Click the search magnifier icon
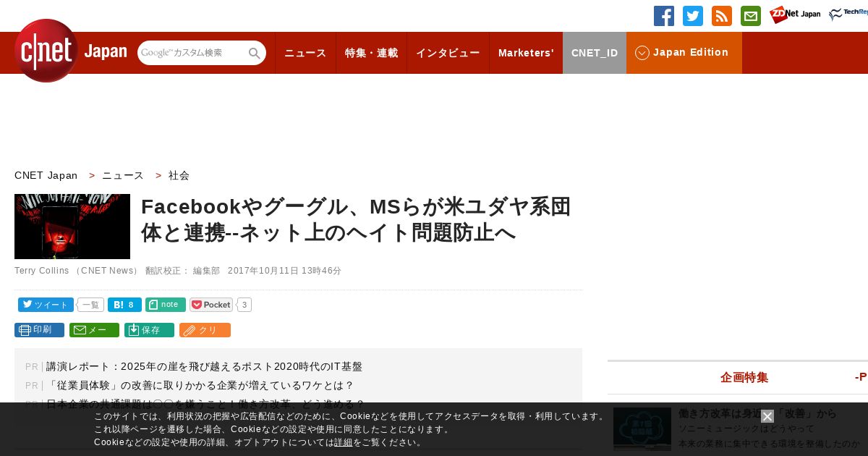The height and width of the screenshot is (456, 868). point(255,53)
